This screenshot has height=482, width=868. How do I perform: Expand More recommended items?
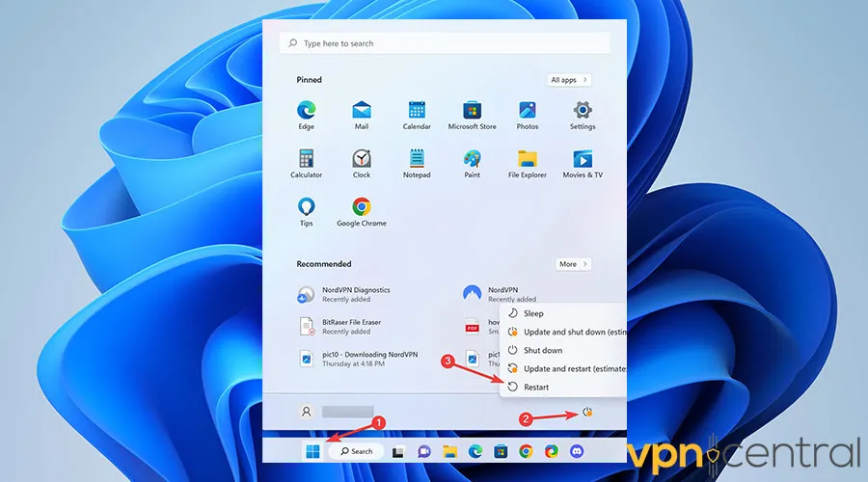click(573, 264)
